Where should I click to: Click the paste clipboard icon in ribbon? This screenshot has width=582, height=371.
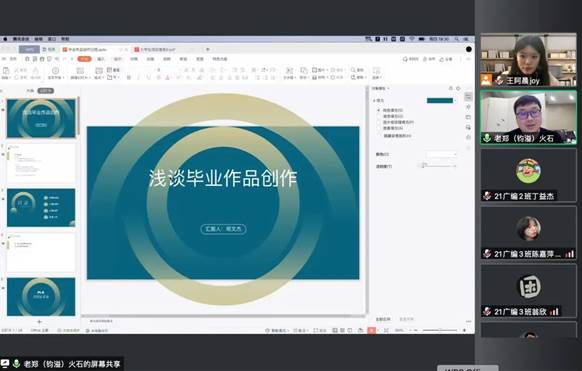(6, 70)
